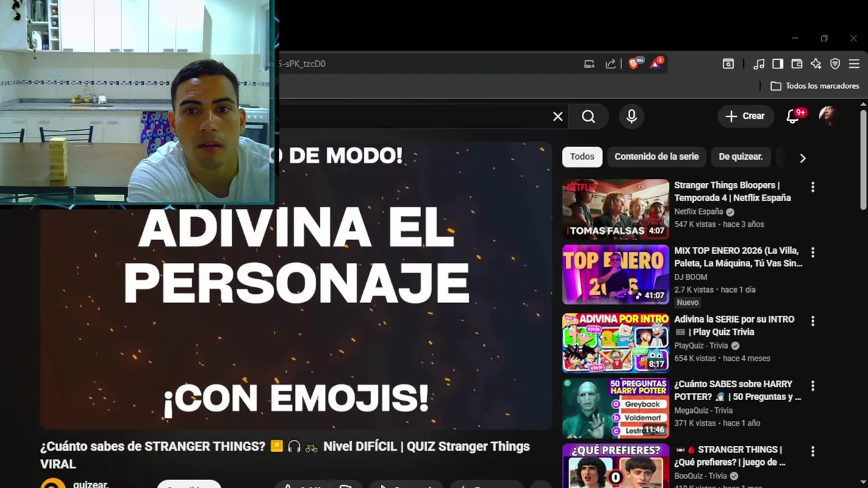Click the address bar URL text
This screenshot has height=488, width=868.
point(303,64)
